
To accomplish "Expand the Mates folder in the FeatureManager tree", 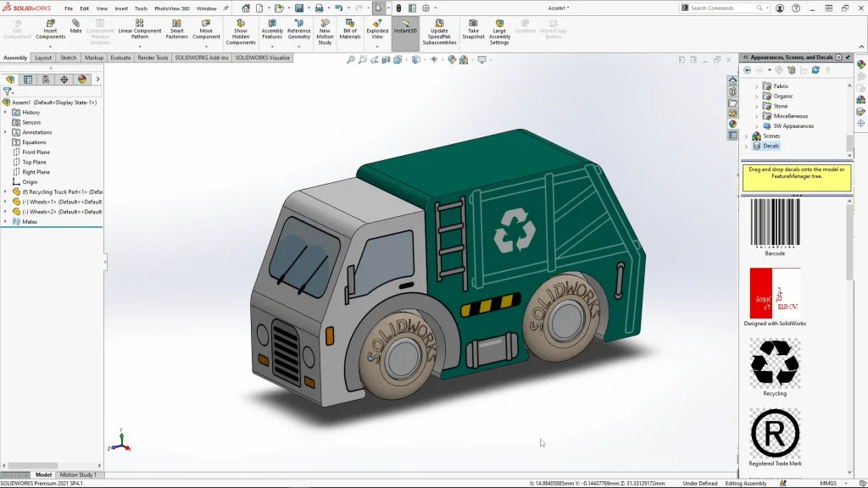I will (5, 221).
